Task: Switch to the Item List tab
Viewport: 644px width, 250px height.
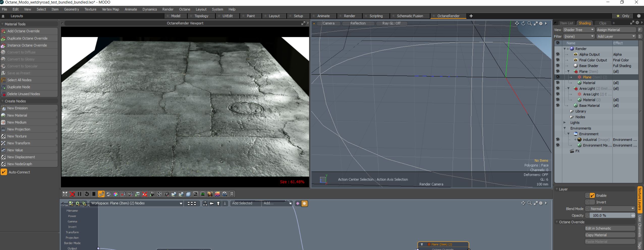Action: click(x=566, y=23)
